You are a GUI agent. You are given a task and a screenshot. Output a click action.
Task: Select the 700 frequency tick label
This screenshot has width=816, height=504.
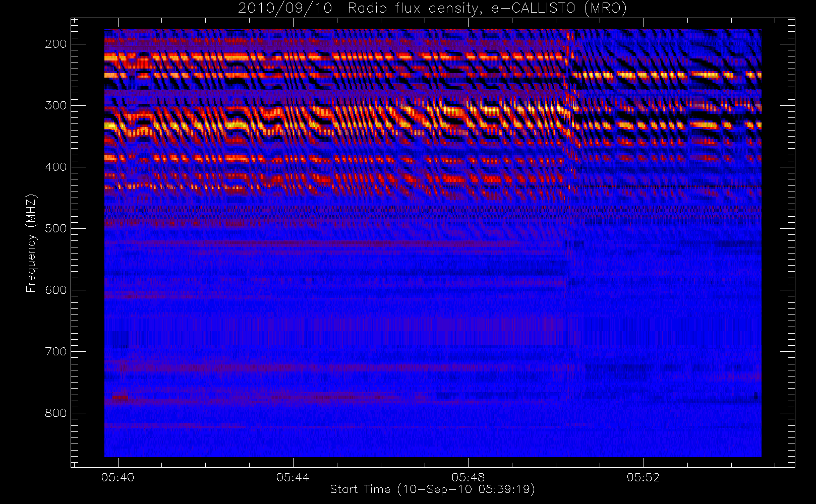55,351
